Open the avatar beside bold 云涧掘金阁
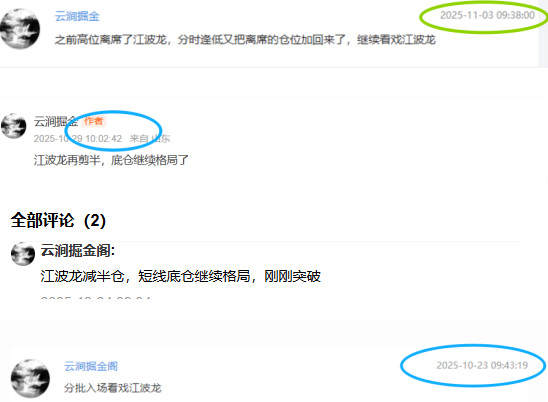This screenshot has width=548, height=402. (23, 254)
